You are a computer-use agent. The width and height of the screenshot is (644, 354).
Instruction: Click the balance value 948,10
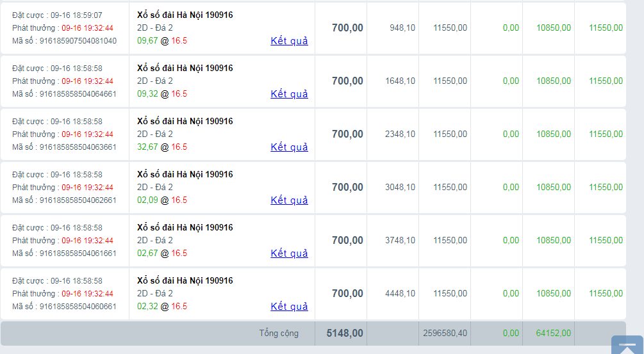click(x=402, y=28)
